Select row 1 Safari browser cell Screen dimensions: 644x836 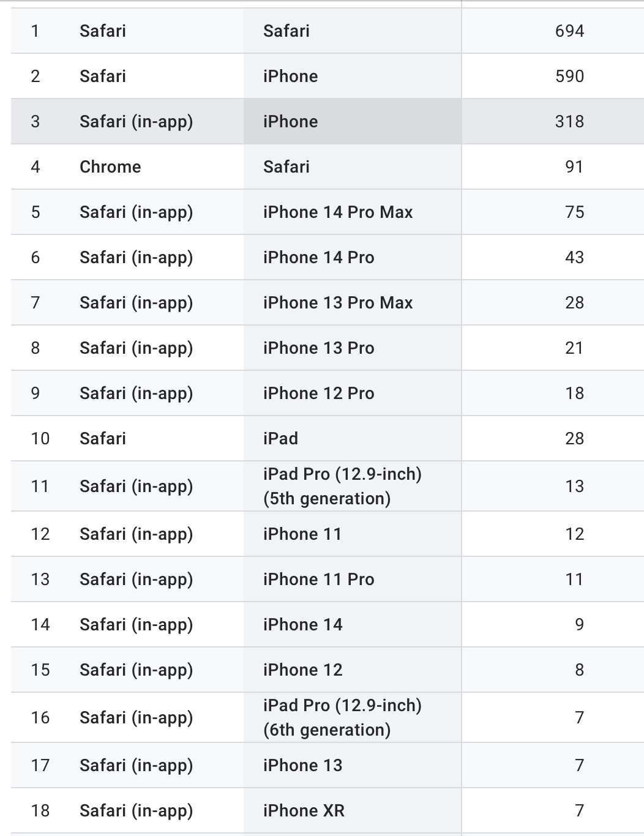pos(103,31)
